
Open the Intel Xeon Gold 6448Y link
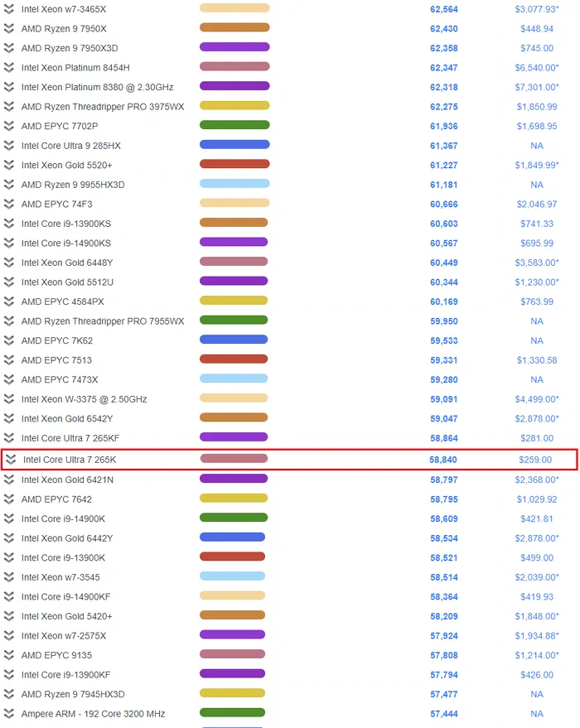[67, 263]
